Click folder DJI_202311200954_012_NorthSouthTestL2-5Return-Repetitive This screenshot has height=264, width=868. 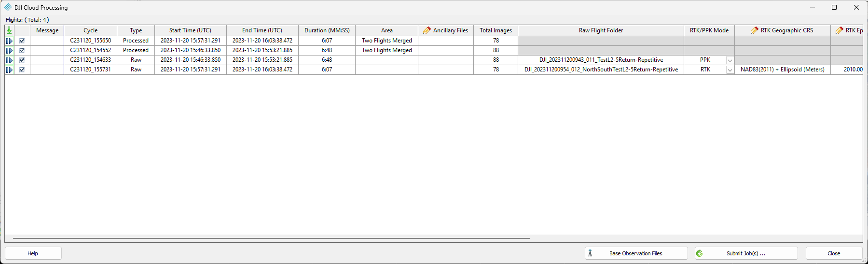(x=601, y=69)
